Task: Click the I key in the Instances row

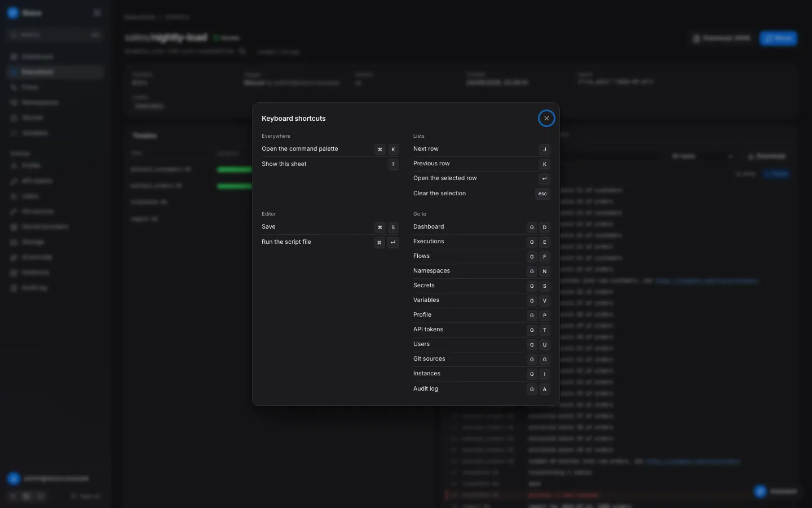Action: 545,374
